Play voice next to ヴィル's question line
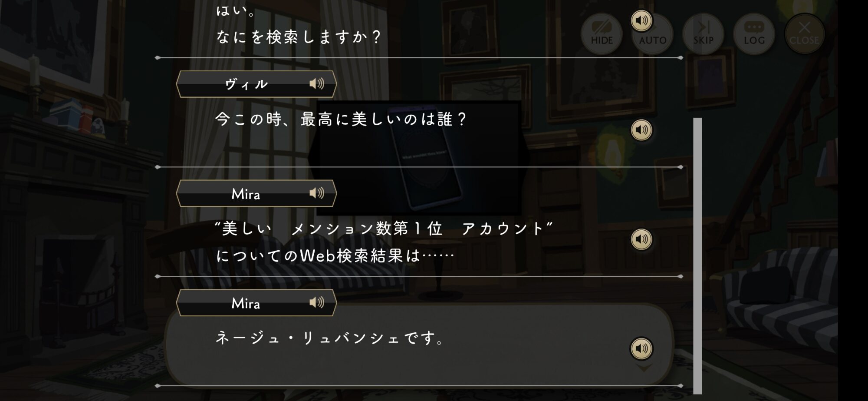The image size is (868, 401). coord(641,130)
